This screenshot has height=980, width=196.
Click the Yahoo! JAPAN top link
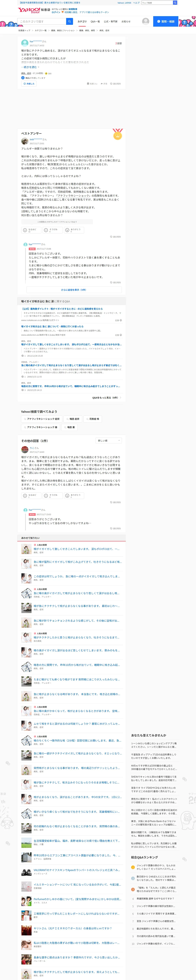(124, 3)
